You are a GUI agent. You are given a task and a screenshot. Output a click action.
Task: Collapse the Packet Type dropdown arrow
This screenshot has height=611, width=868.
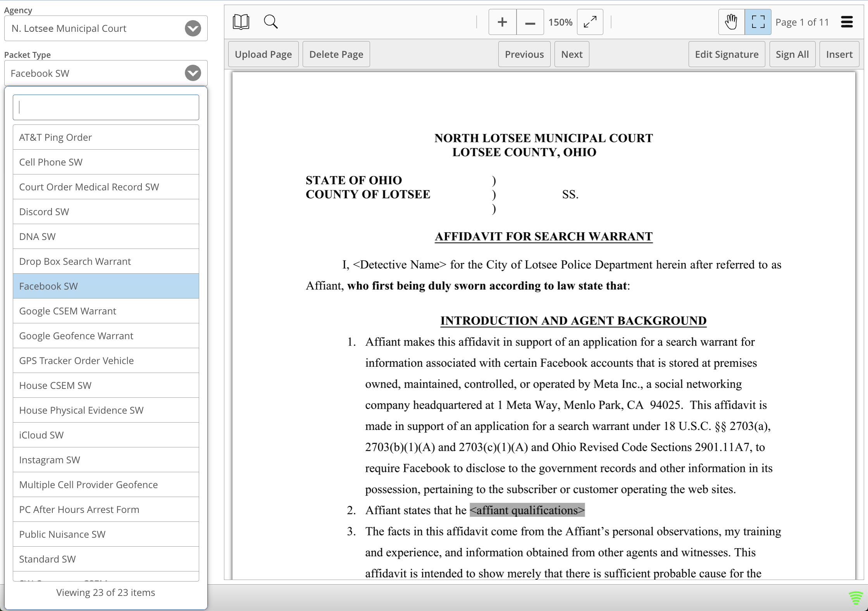pos(193,73)
